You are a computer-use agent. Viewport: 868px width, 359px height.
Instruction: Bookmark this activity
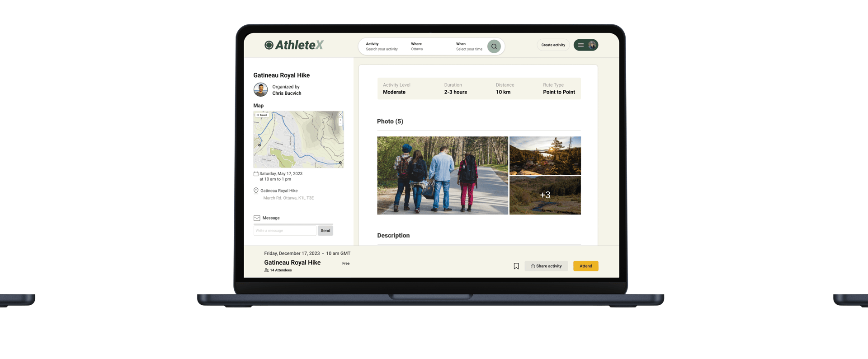coord(516,266)
